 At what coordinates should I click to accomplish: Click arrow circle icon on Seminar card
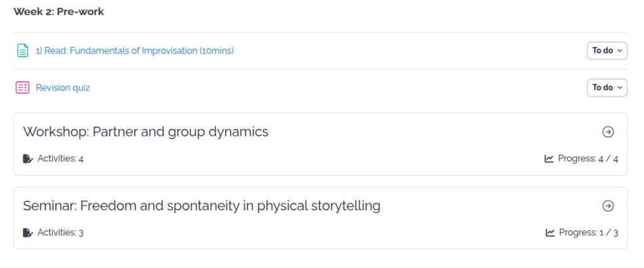(608, 206)
